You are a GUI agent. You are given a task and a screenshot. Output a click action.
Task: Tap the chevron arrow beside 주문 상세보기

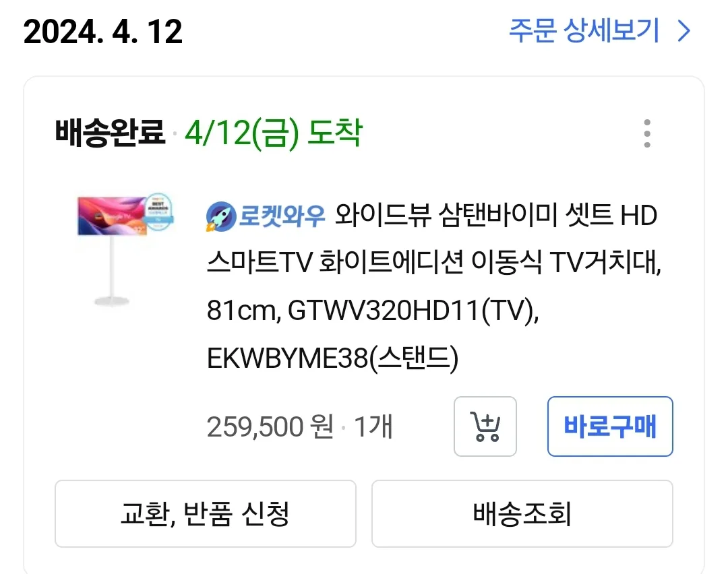pos(684,32)
